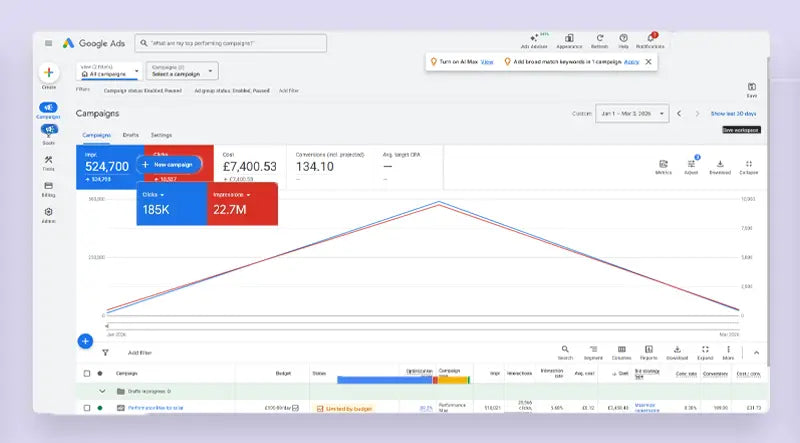Click the table filter funnel icon
This screenshot has width=800, height=443.
(x=105, y=353)
